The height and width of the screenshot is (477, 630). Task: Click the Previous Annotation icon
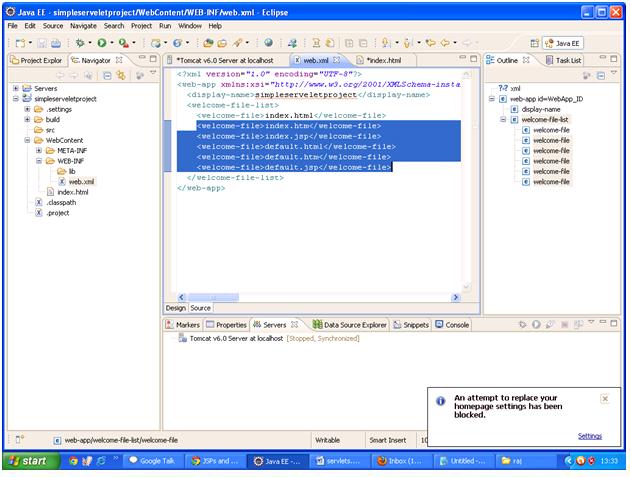(408, 43)
